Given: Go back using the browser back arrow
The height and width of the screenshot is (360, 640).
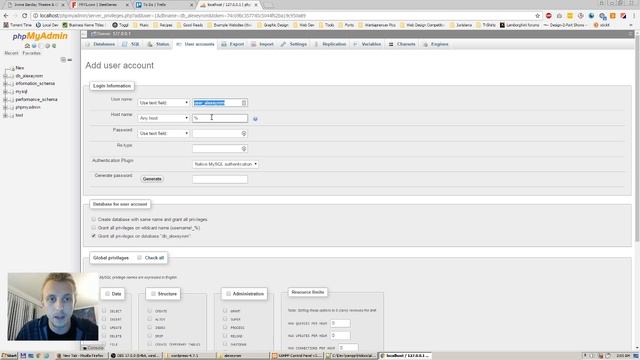Looking at the screenshot, I should point(6,16).
